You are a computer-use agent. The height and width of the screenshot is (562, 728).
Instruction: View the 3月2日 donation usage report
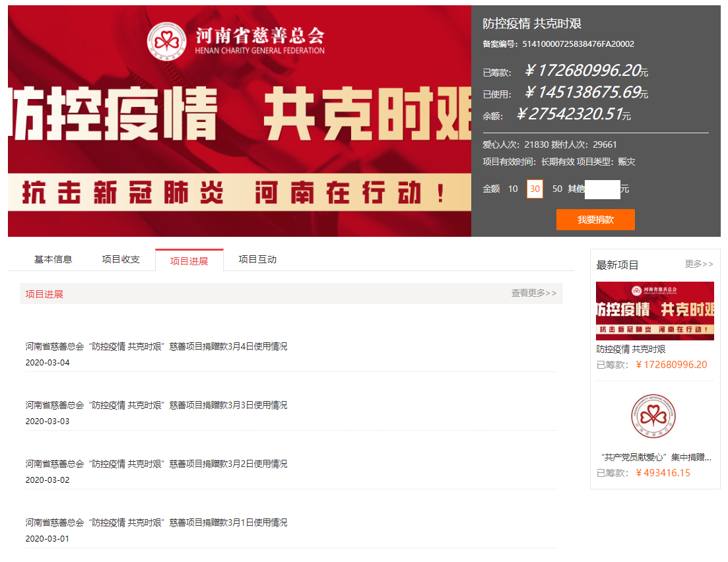pos(156,464)
